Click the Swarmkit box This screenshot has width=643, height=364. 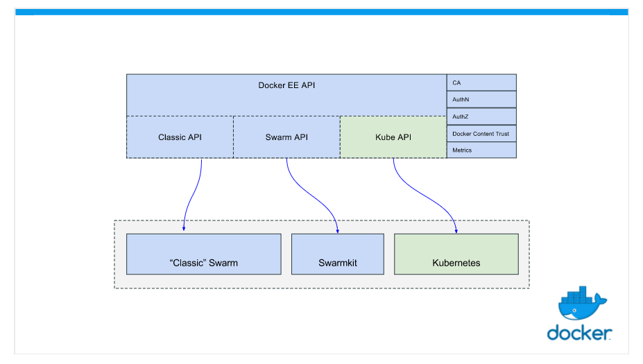(338, 254)
